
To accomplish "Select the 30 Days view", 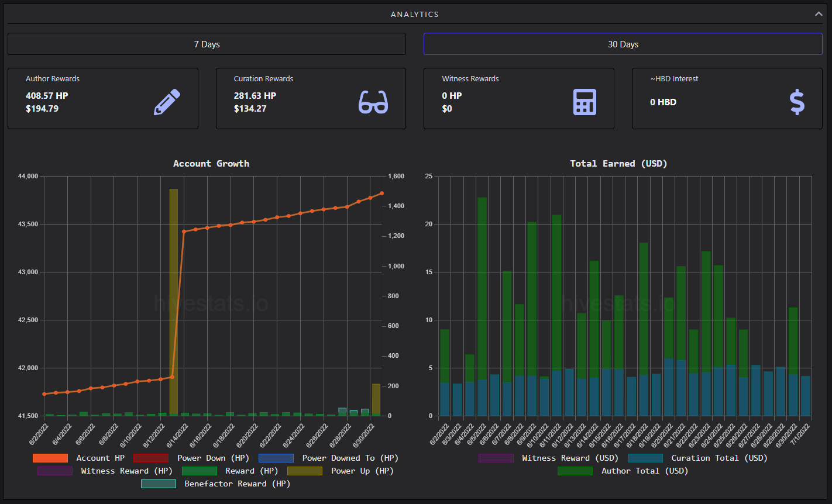I will click(623, 44).
